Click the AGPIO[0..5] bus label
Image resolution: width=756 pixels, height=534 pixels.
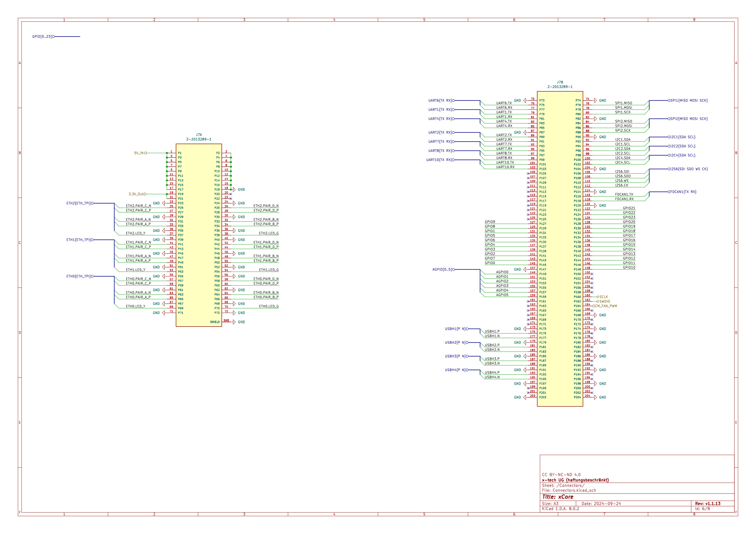coord(444,269)
